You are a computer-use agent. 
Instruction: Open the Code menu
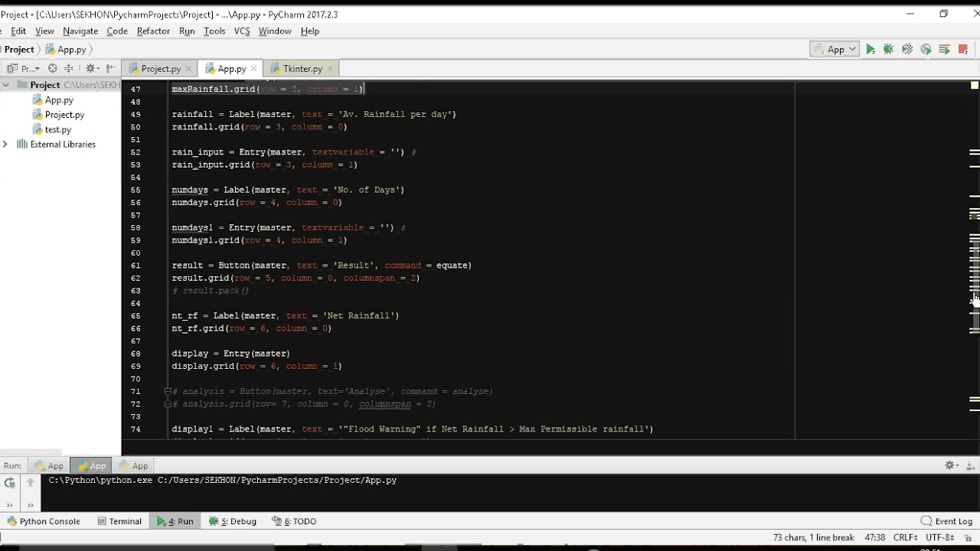(117, 31)
